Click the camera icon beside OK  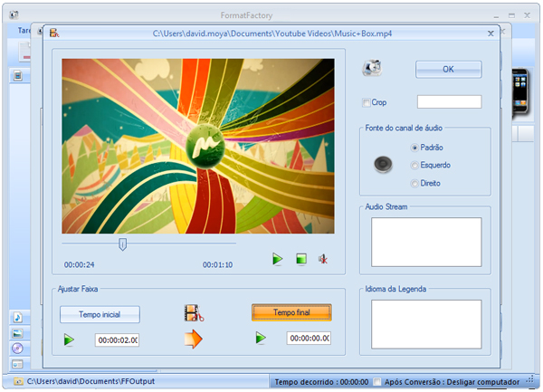click(x=372, y=70)
